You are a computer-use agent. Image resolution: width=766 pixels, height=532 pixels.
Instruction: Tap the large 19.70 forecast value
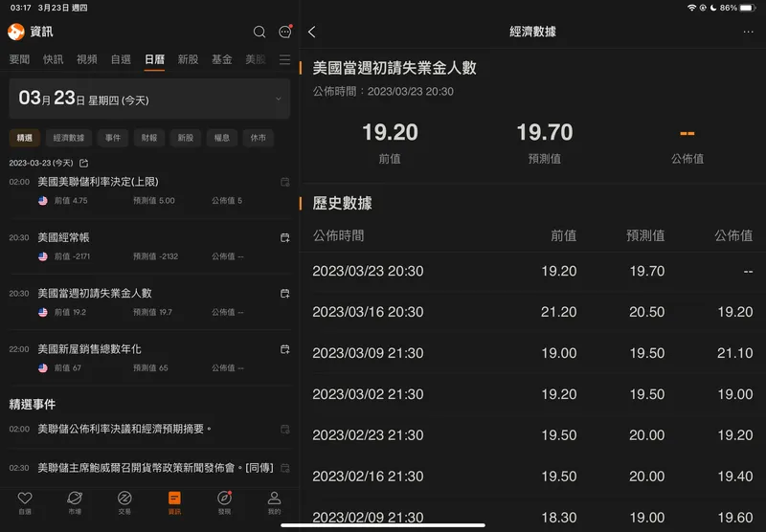pos(545,133)
